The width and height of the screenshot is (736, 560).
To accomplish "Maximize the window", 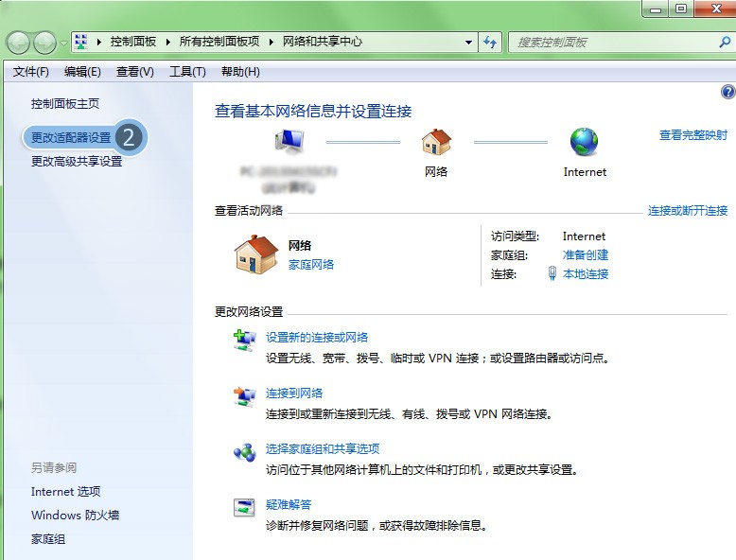I will tap(680, 9).
